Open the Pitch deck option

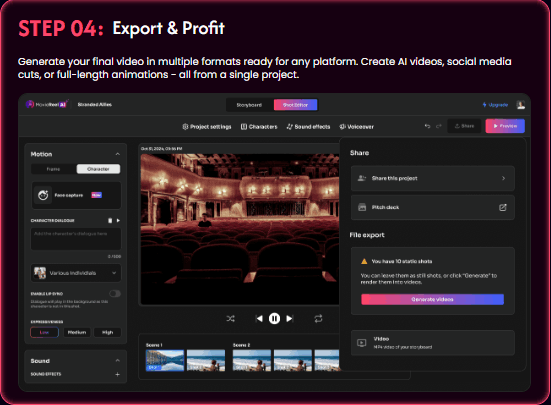pyautogui.click(x=433, y=208)
